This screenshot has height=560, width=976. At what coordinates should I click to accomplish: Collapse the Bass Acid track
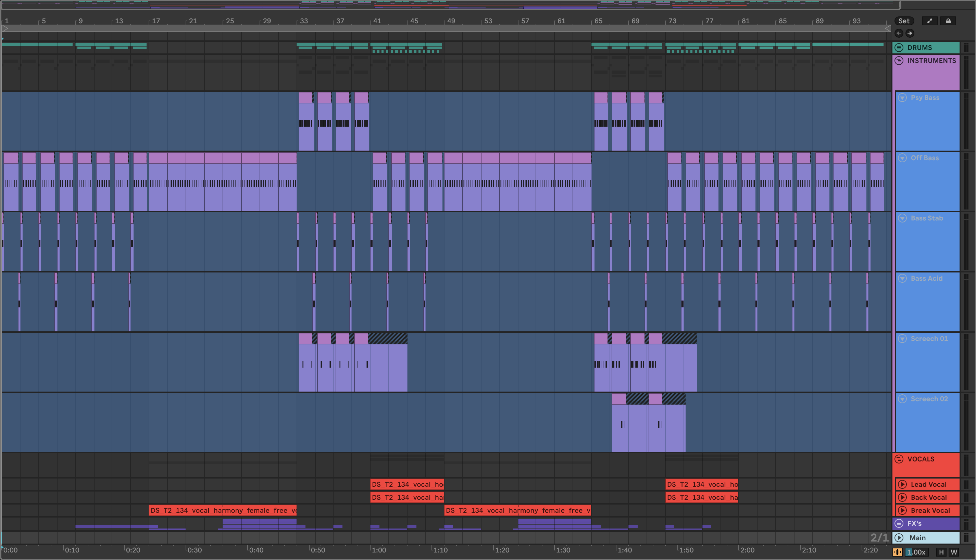click(902, 279)
